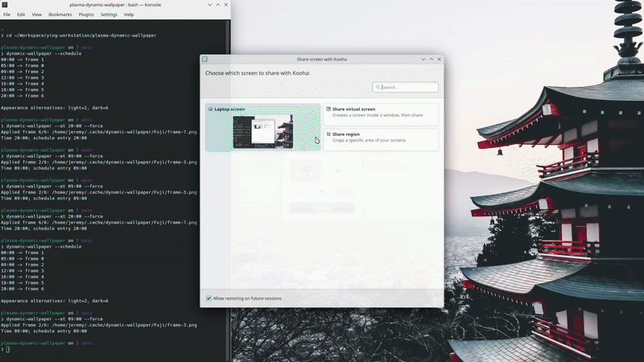The image size is (644, 362).
Task: Click the monitor icon beside Laptop screen
Action: [x=210, y=109]
